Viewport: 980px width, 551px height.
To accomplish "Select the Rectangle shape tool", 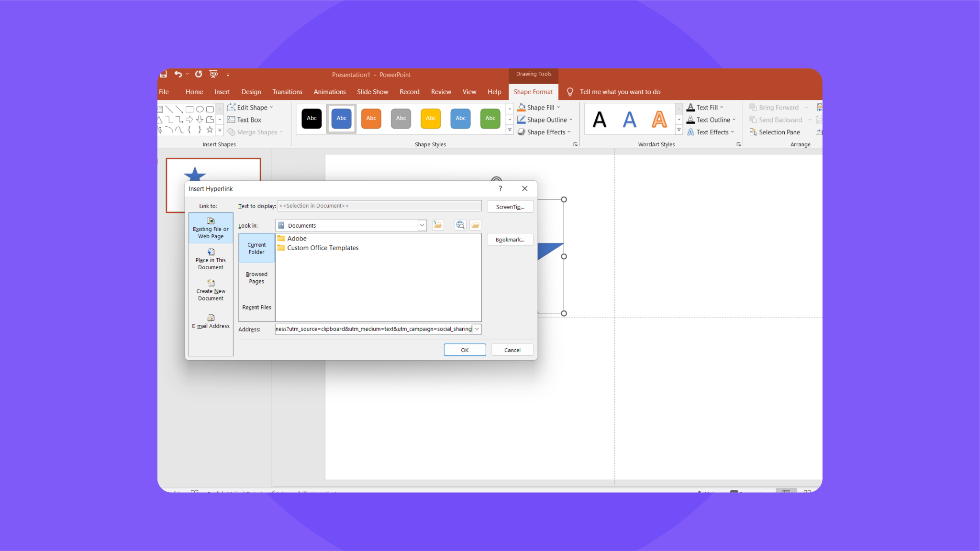I will [x=189, y=109].
